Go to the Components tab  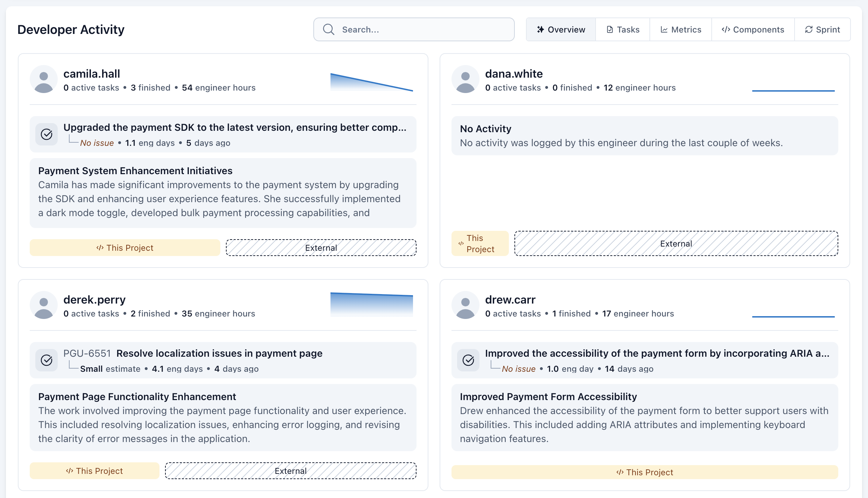[x=753, y=30]
